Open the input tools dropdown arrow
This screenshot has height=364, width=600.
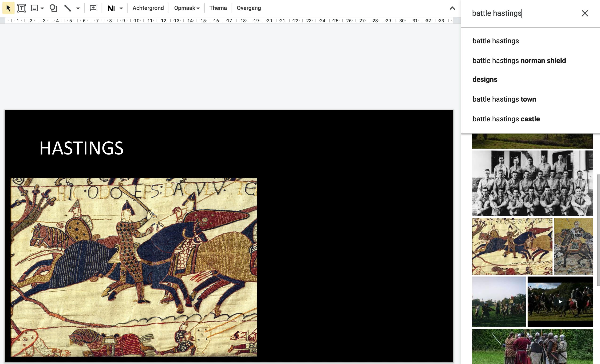(121, 8)
